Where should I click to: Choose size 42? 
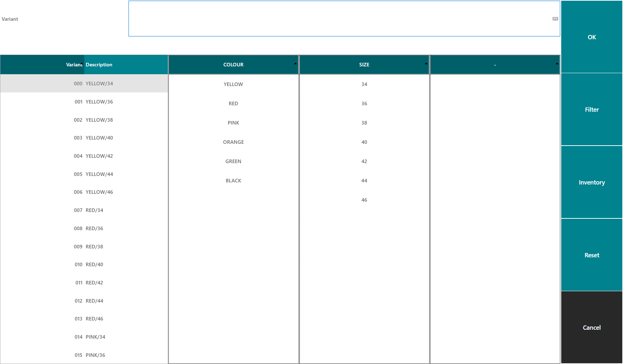click(x=364, y=161)
